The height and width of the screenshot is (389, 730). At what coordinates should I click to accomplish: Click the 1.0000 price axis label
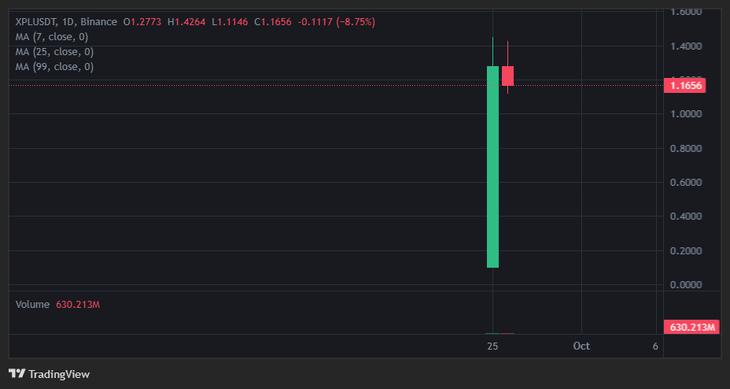pyautogui.click(x=686, y=114)
